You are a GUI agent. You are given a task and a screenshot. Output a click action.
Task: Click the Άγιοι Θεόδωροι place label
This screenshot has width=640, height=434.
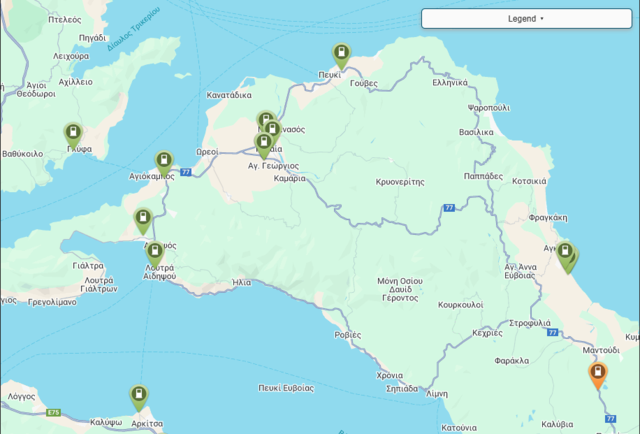click(x=36, y=89)
